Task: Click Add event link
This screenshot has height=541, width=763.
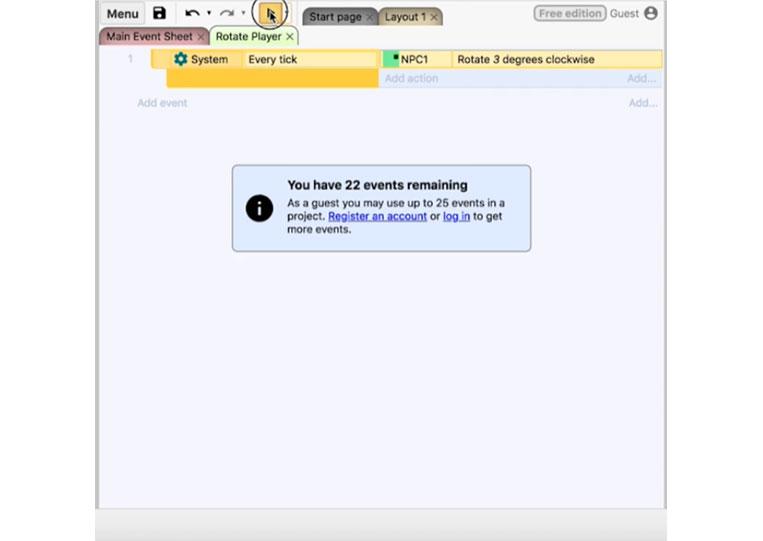Action: click(x=162, y=103)
